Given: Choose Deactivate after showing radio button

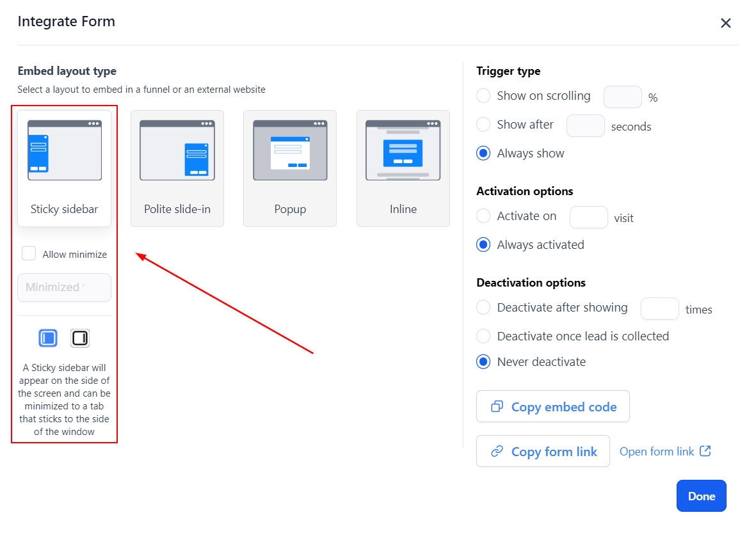Looking at the screenshot, I should [483, 307].
